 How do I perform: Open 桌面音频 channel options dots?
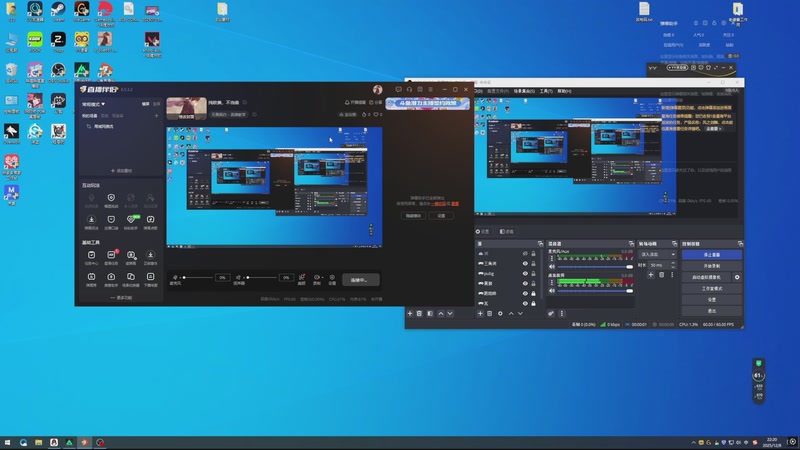click(552, 282)
